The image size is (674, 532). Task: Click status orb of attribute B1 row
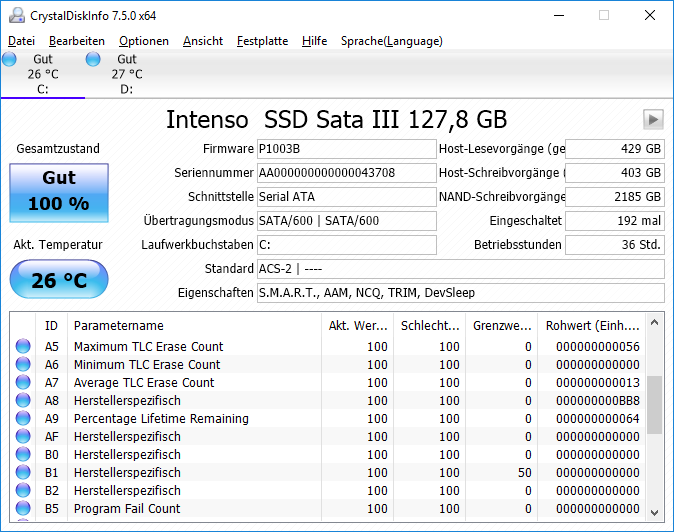click(x=23, y=473)
